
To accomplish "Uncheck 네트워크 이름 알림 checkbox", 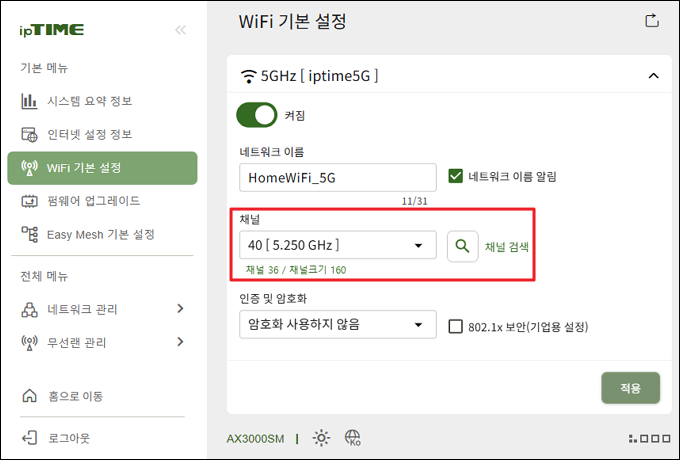I will (x=455, y=176).
